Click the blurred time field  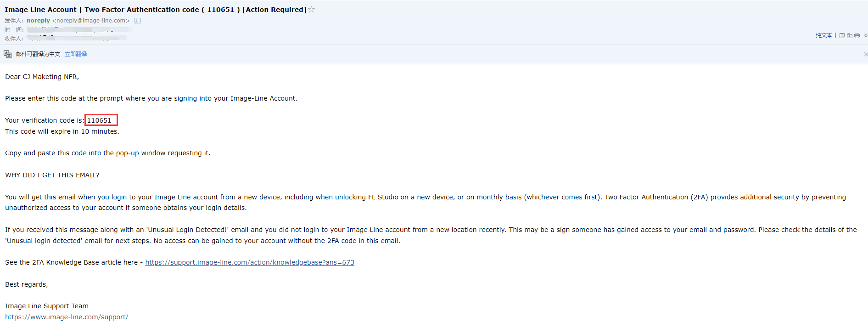point(79,30)
